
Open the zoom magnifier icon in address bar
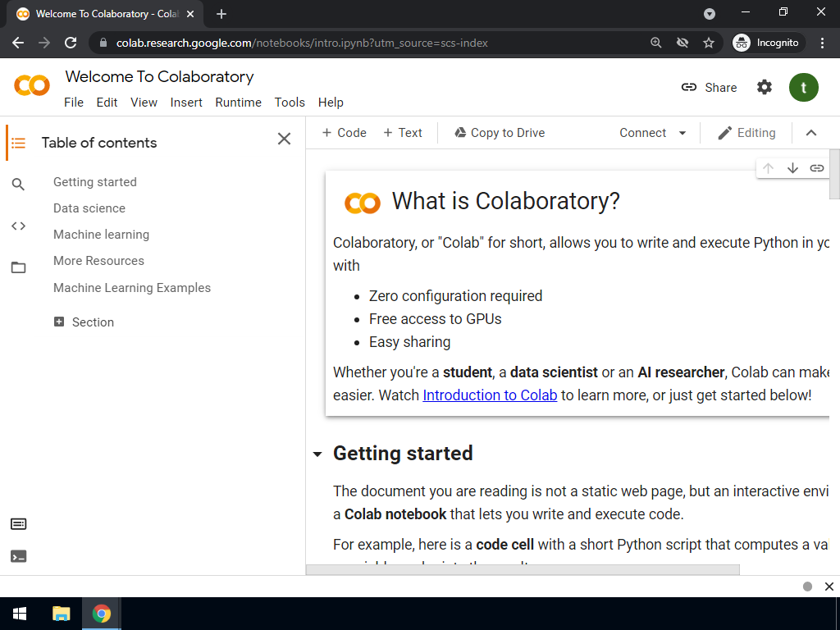pos(655,43)
